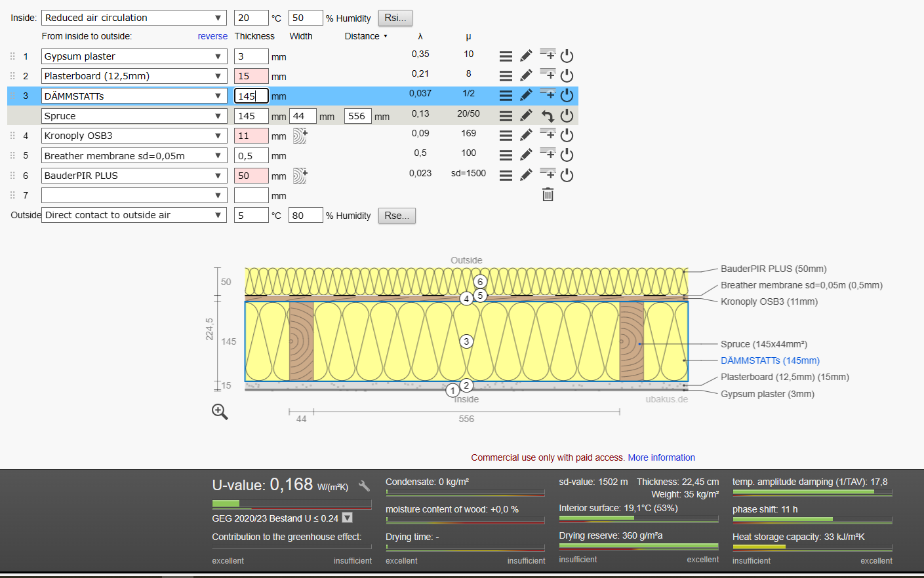924x578 pixels.
Task: Add wood framing icon next to BauderPIR PLUS
Action: pyautogui.click(x=300, y=176)
